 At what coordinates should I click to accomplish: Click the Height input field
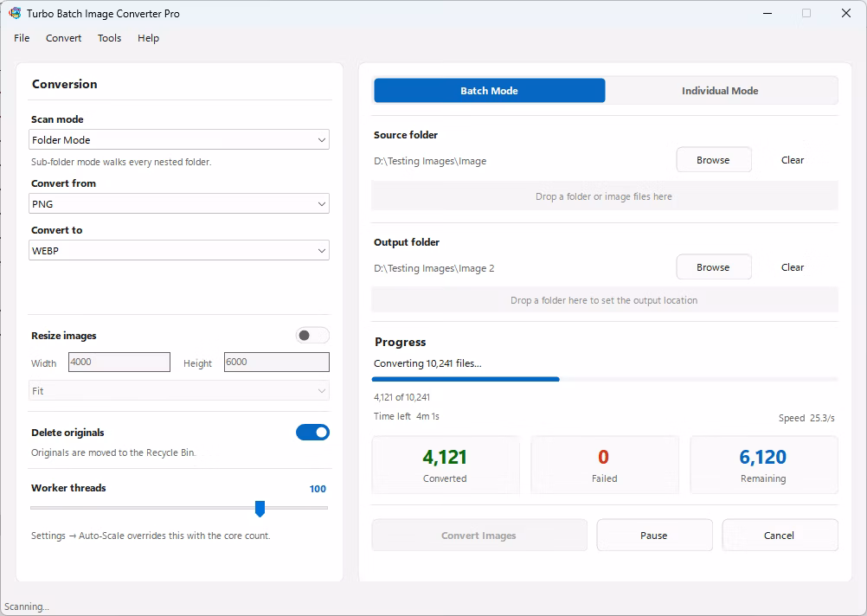[277, 363]
